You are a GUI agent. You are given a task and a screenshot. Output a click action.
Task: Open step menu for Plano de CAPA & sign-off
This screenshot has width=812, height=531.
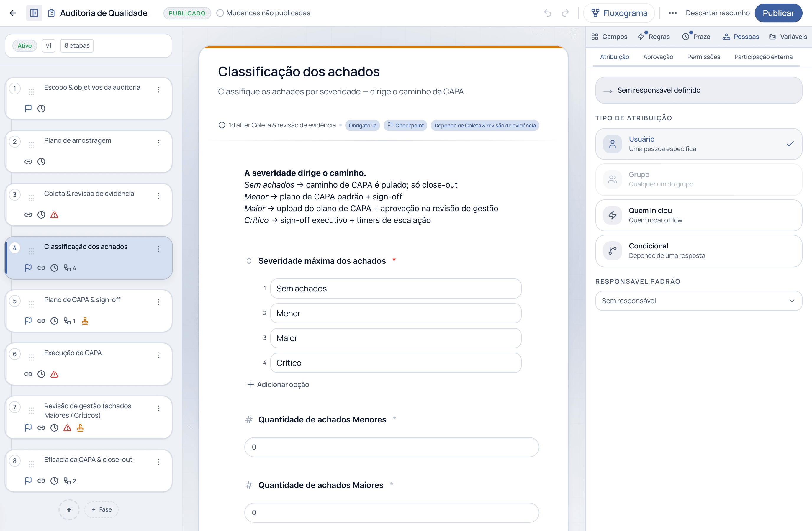(x=159, y=302)
